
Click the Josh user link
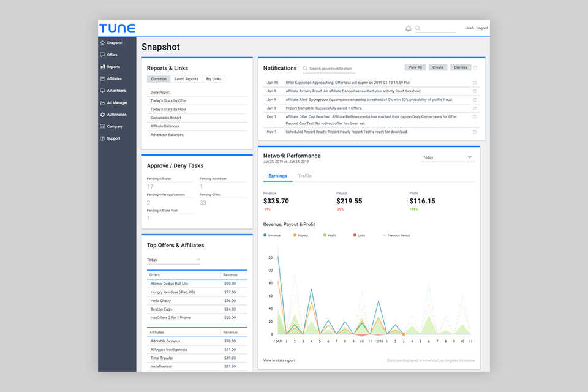[470, 28]
